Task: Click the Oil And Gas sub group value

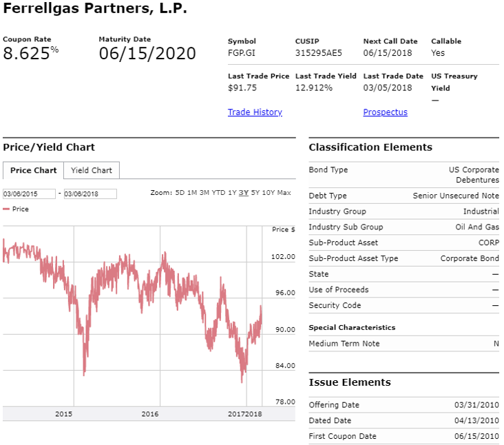Action: click(x=477, y=227)
